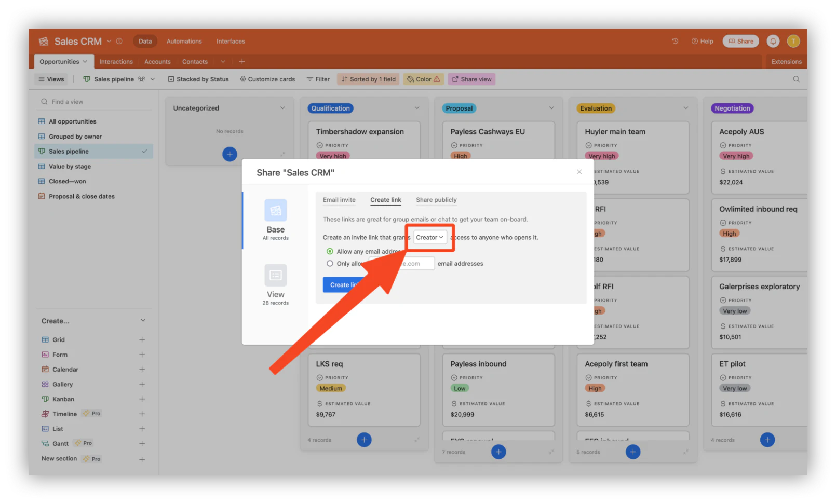
Task: Open base history clock icon
Action: click(x=675, y=41)
